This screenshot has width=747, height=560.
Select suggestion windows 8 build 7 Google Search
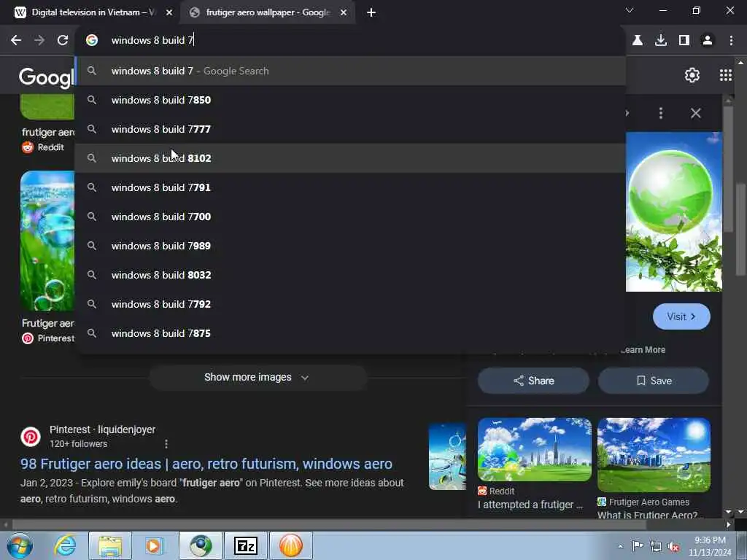pos(350,71)
